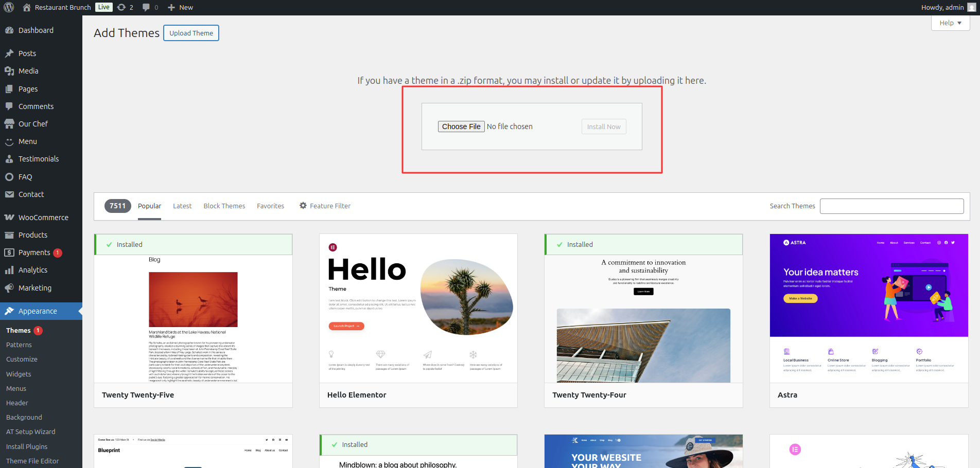Open the comments bubble icon in admin bar
The image size is (980, 468).
pos(146,7)
